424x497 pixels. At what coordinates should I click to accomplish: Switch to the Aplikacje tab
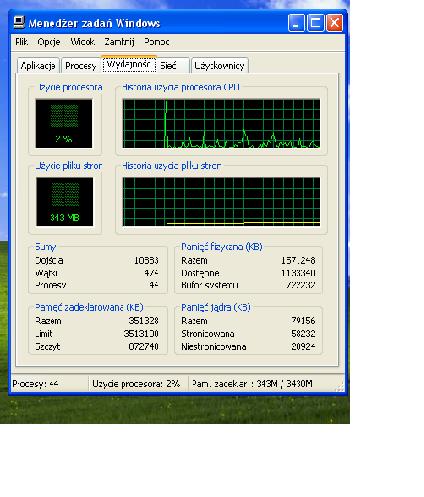[x=38, y=66]
